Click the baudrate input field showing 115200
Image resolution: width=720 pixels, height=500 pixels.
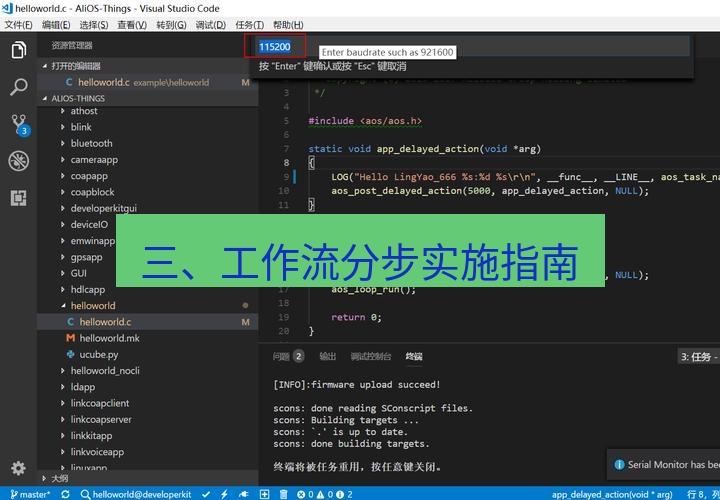(x=471, y=46)
